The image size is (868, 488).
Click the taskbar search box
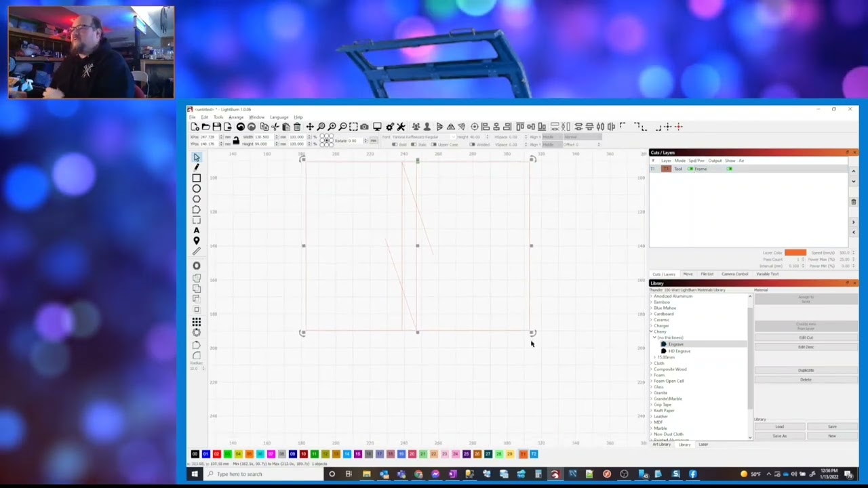click(x=263, y=474)
